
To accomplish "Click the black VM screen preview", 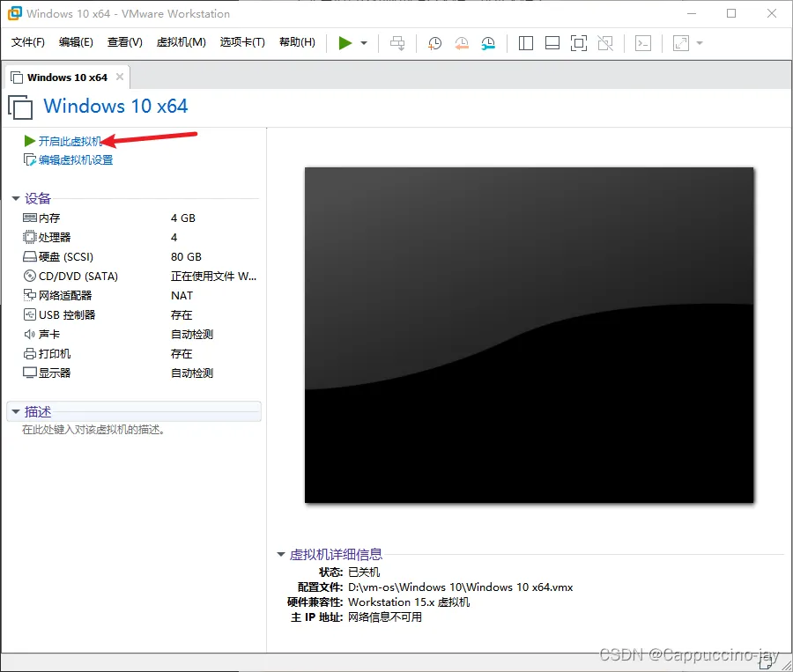I will click(529, 336).
